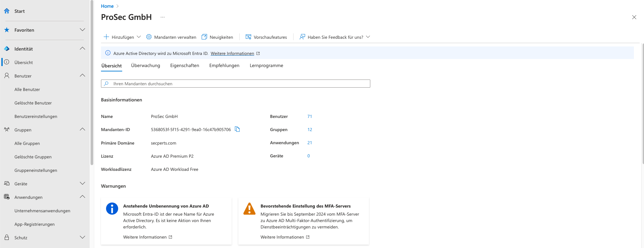Image resolution: width=644 pixels, height=248 pixels.
Task: Click the Home breadcrumb link
Action: pos(107,6)
